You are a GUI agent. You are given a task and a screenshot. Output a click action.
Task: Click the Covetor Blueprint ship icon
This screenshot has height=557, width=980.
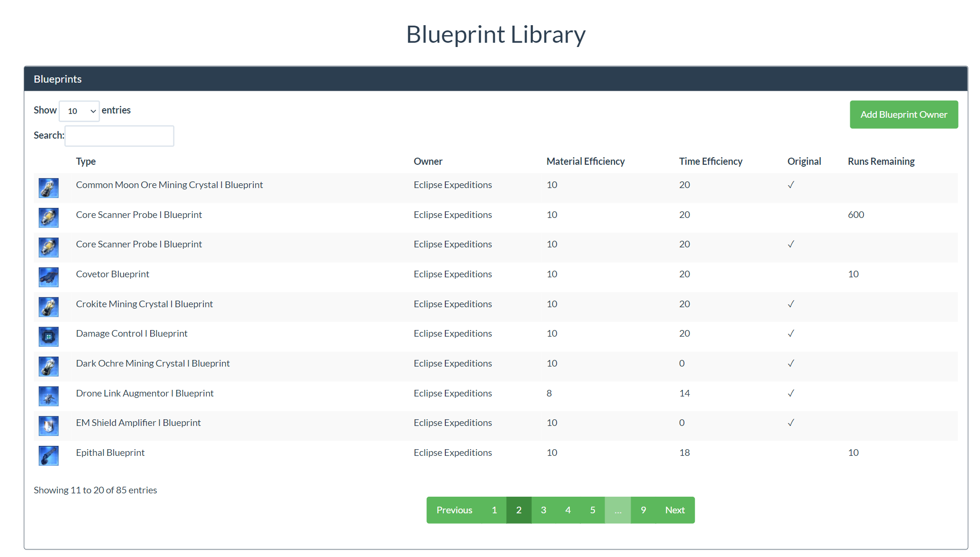48,277
